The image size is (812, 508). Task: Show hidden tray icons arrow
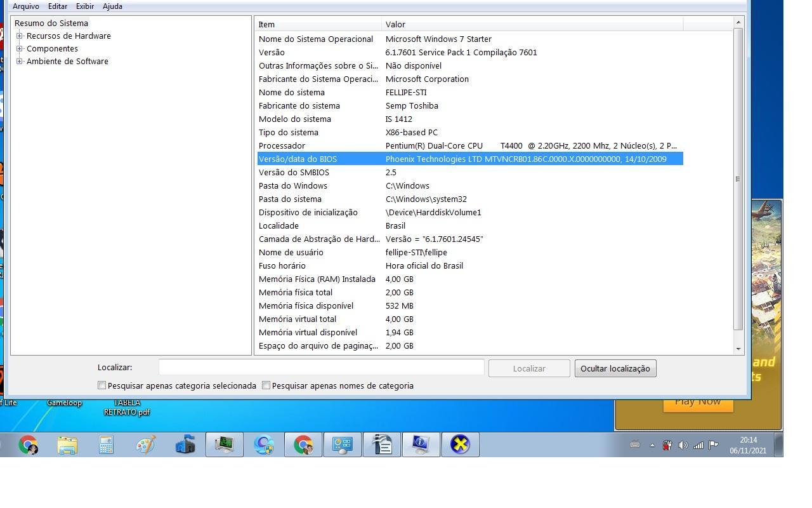point(652,445)
